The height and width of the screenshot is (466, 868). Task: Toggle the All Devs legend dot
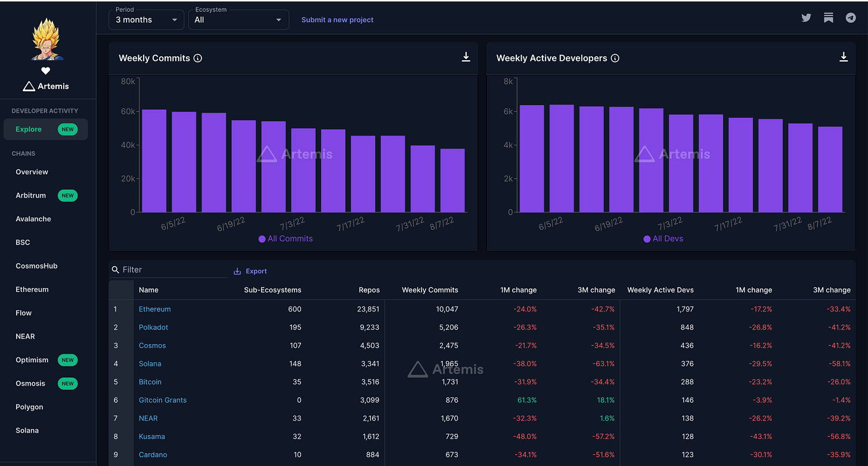pos(647,239)
